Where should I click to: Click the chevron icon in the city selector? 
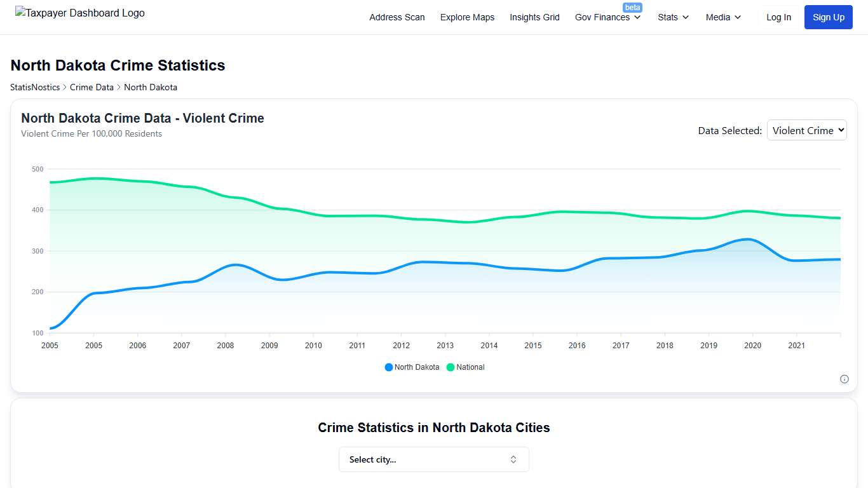[x=513, y=459]
